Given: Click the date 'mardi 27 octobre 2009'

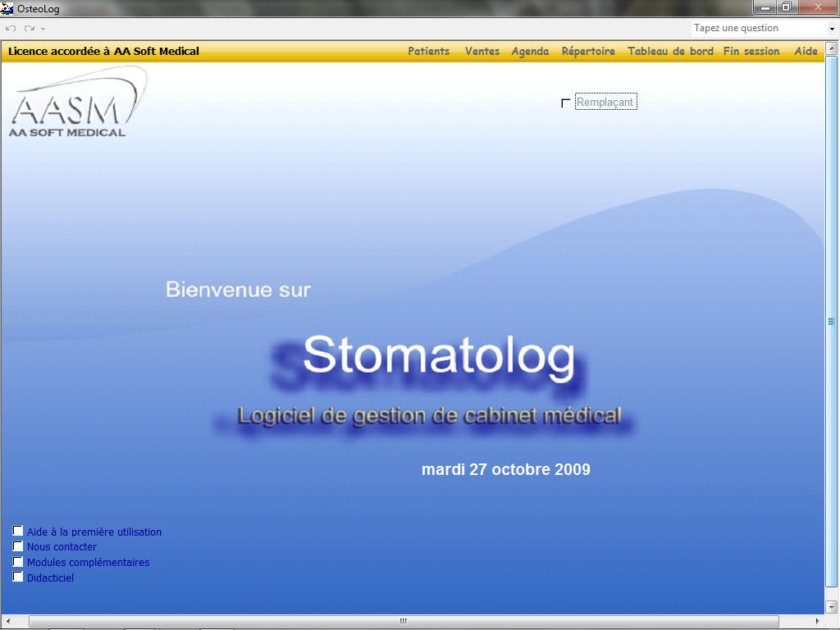Looking at the screenshot, I should coord(505,469).
